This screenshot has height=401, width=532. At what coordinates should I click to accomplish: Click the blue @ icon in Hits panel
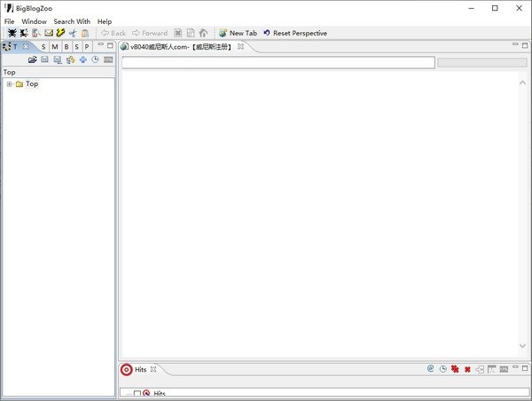point(430,369)
